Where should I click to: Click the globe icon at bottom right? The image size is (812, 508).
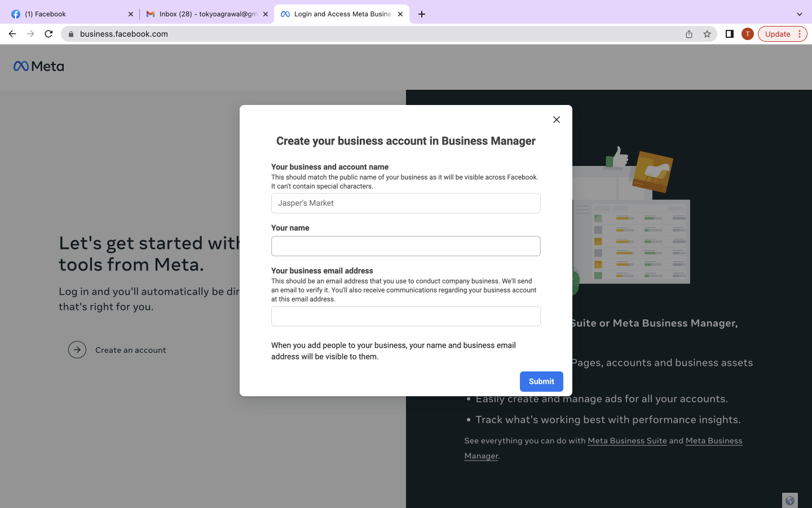tap(790, 500)
